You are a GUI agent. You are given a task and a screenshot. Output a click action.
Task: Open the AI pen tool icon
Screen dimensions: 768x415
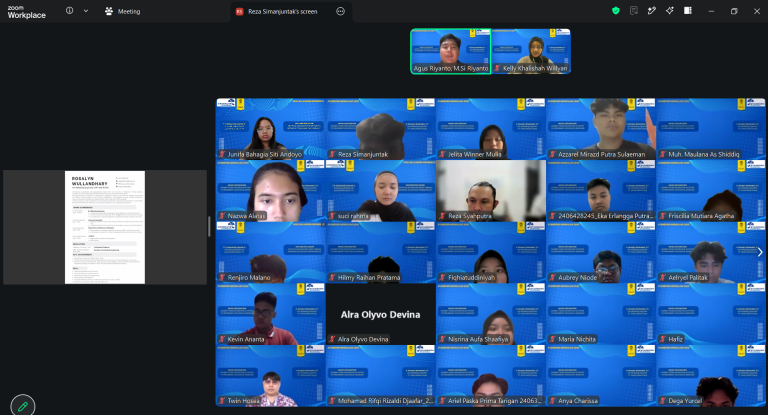click(651, 11)
